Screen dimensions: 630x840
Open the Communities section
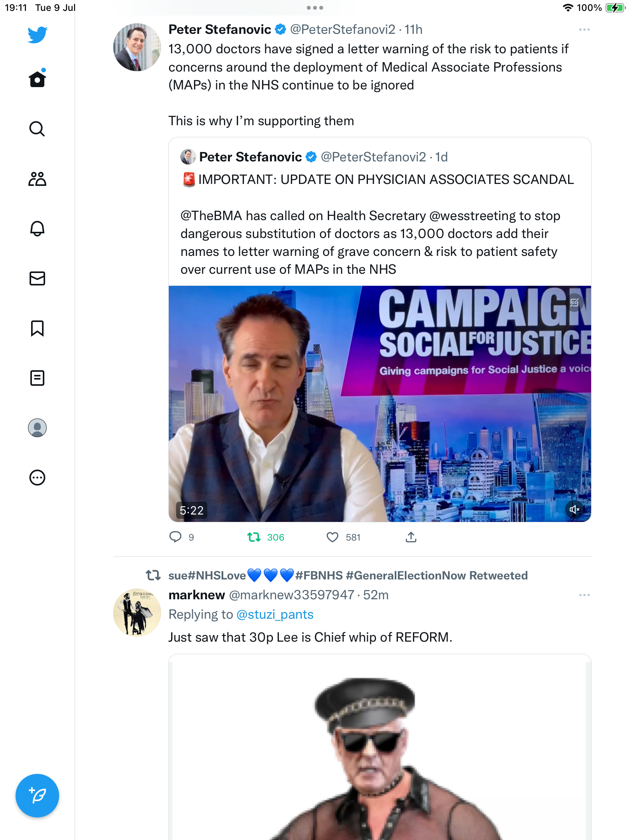[37, 179]
